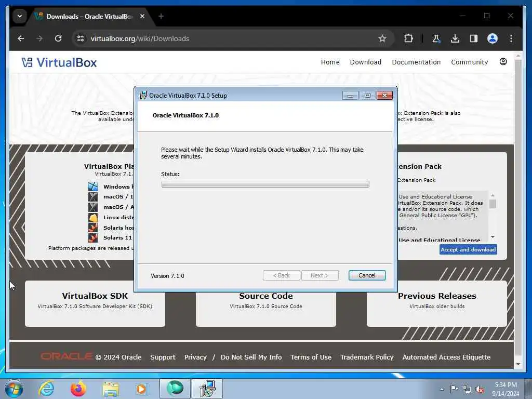Viewport: 532px width, 399px height.
Task: Open Windows Media Player on the taskbar
Action: tap(142, 389)
